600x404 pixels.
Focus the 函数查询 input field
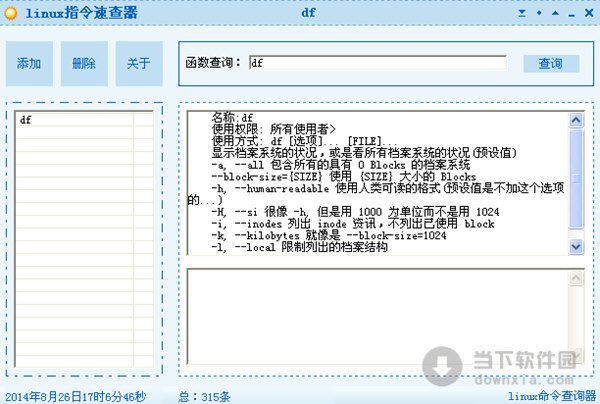[x=378, y=63]
